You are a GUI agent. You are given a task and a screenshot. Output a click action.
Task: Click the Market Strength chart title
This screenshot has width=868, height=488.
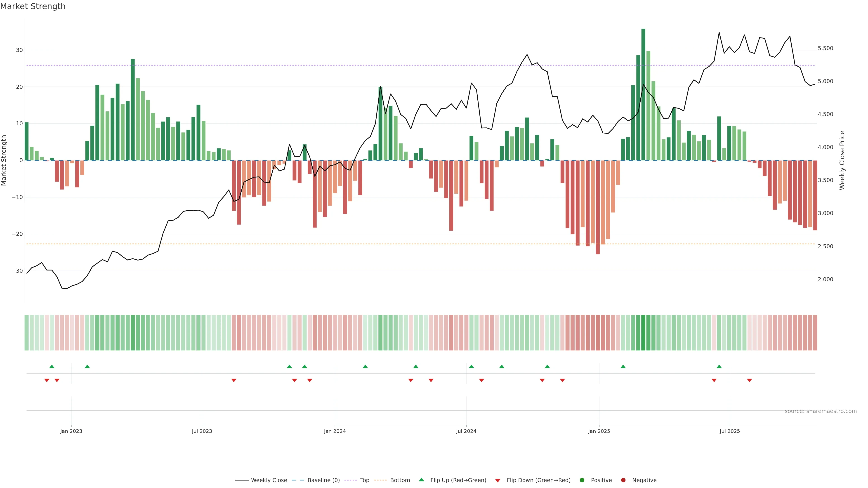click(33, 6)
